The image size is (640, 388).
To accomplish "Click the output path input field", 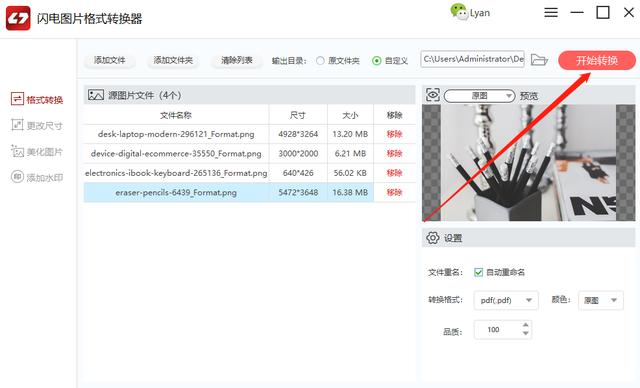I will pos(473,59).
